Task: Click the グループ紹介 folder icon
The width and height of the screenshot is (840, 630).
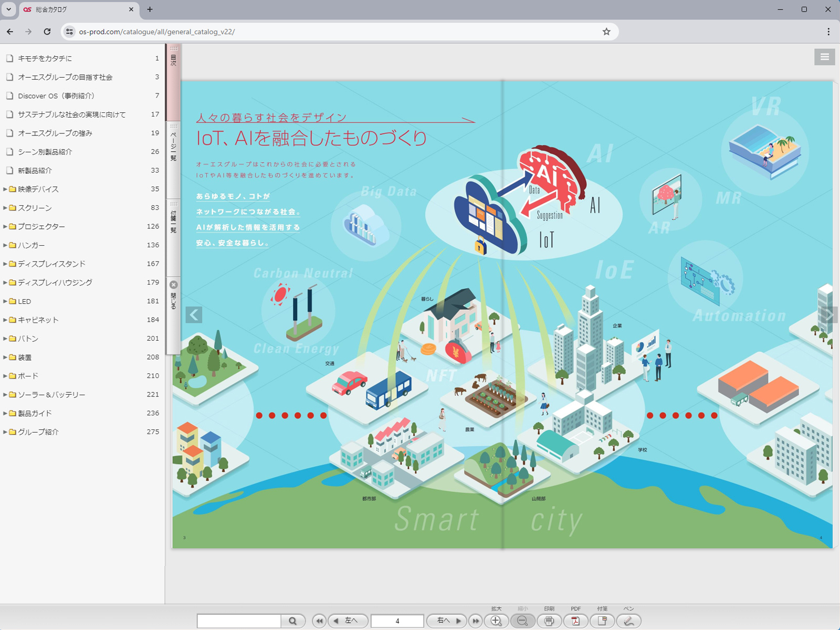Action: coord(13,432)
